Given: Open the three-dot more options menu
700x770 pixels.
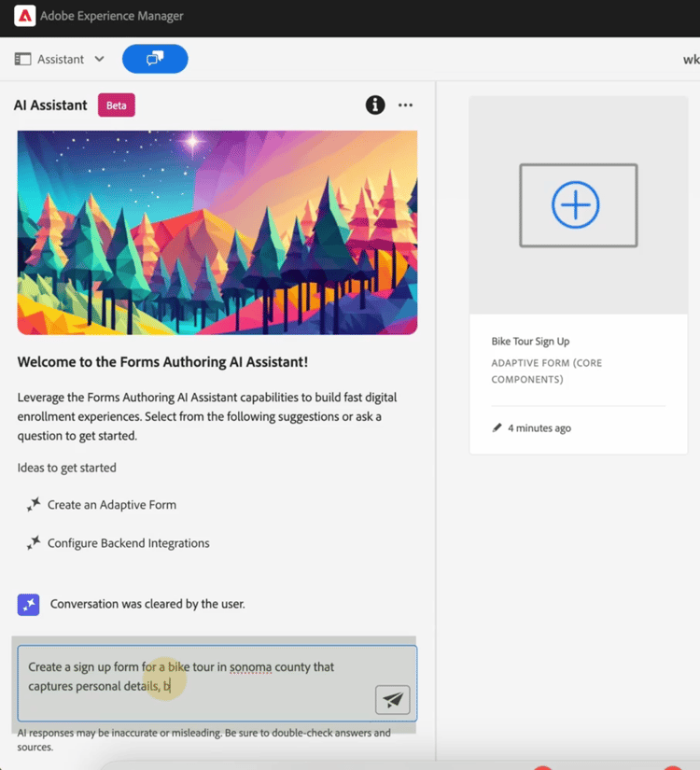Looking at the screenshot, I should click(x=405, y=105).
